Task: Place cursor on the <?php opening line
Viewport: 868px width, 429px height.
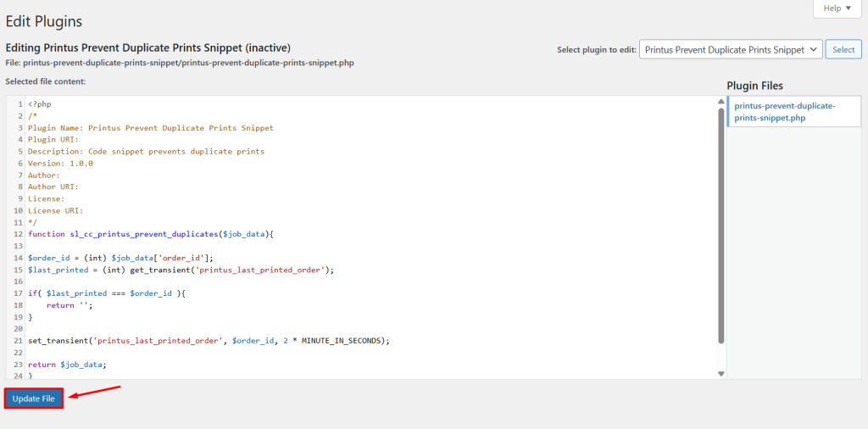Action: pyautogui.click(x=40, y=104)
